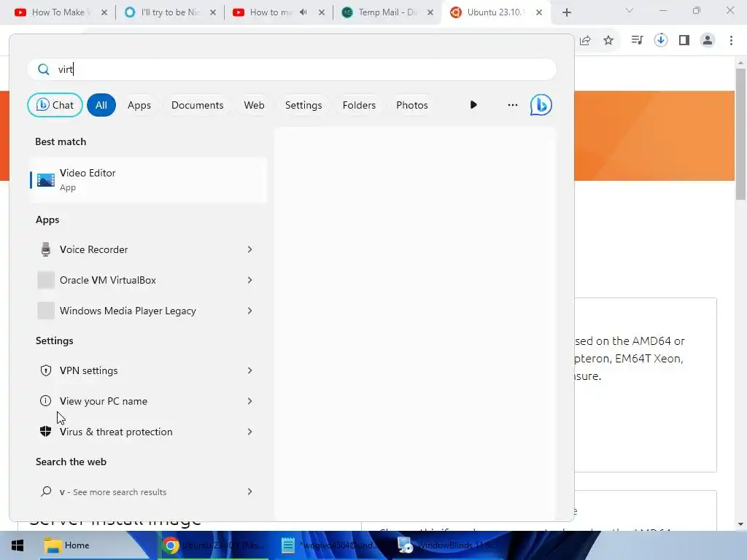Screen dimensions: 747x560
Task: Expand Virus & threat protection chevron
Action: coord(249,432)
